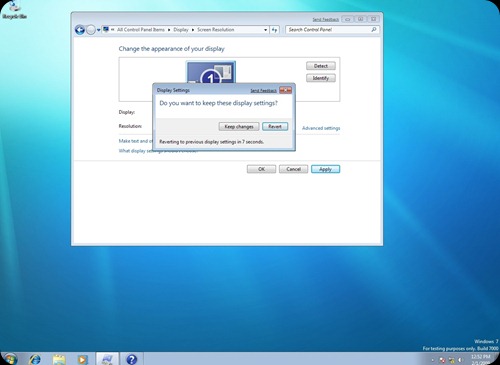
Task: Click OK in Screen Resolution window
Action: (261, 169)
